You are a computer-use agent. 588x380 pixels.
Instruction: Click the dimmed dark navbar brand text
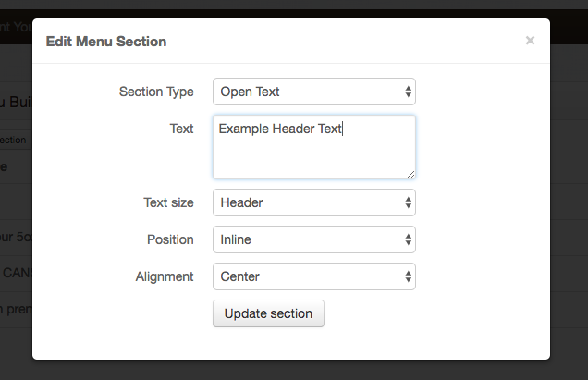pyautogui.click(x=17, y=27)
